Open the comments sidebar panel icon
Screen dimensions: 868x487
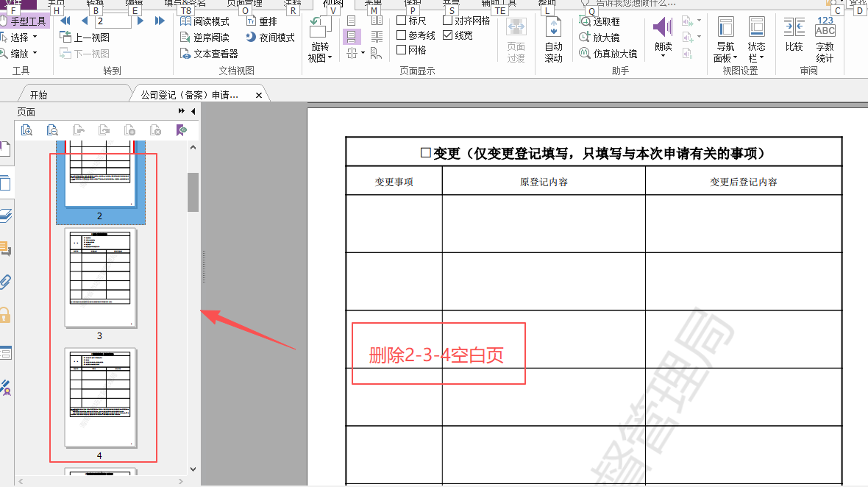(x=6, y=249)
